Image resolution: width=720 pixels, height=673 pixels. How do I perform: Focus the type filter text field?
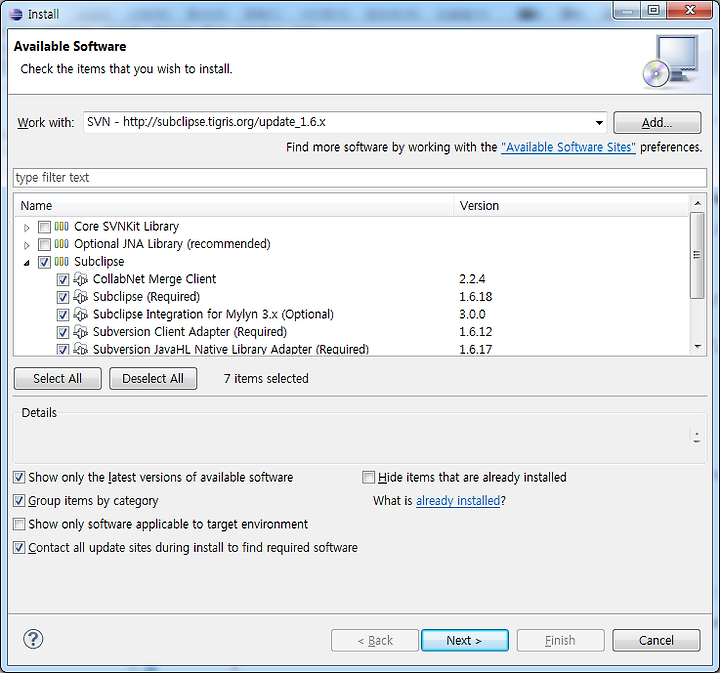coord(360,178)
